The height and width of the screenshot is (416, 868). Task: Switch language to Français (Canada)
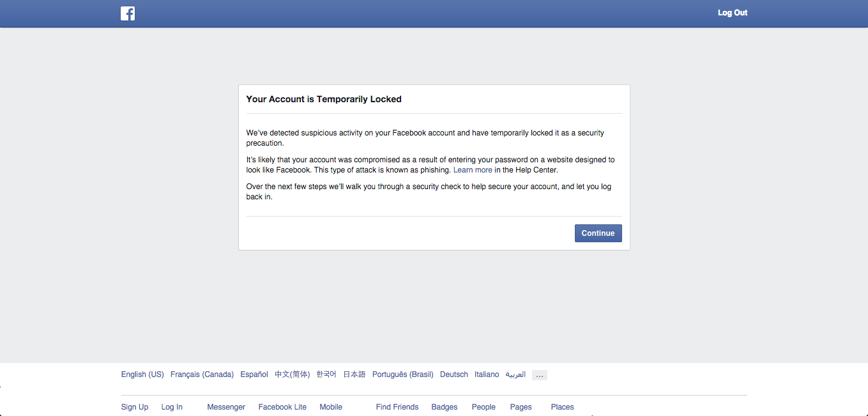(202, 374)
